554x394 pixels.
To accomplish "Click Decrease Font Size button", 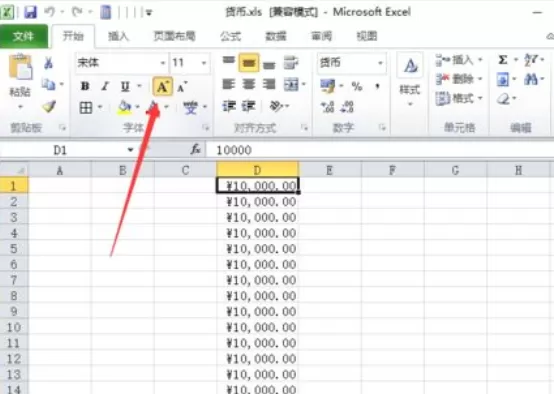I will (182, 87).
